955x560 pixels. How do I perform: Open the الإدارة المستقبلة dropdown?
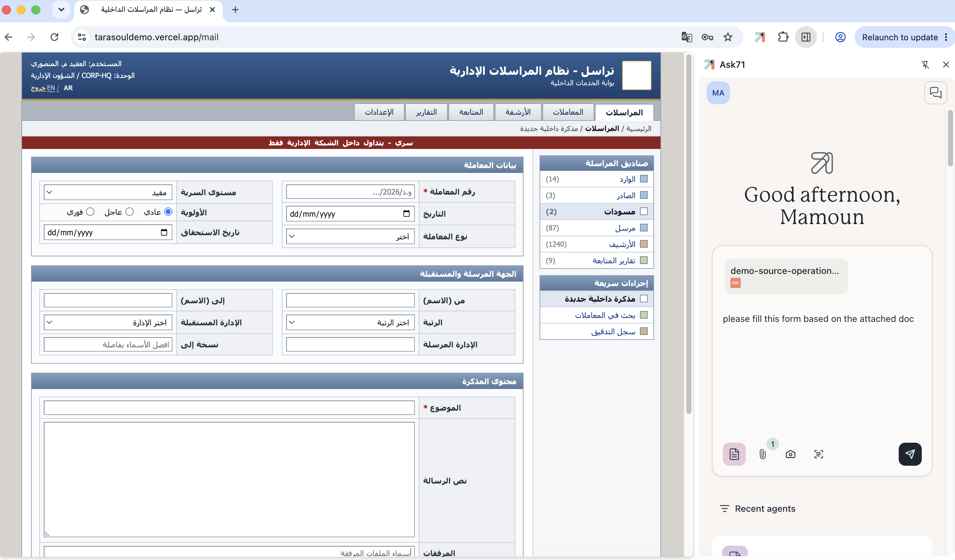[x=108, y=323]
